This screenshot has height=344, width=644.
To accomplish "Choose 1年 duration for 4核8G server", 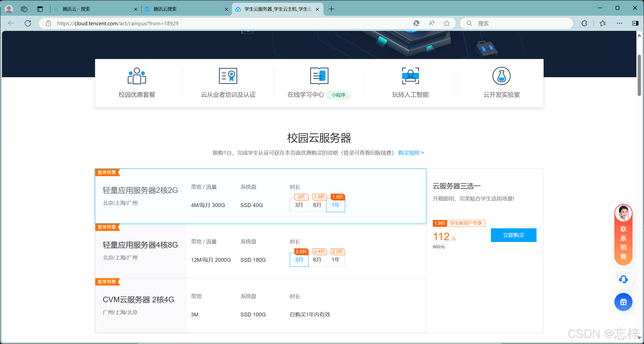I will [336, 260].
